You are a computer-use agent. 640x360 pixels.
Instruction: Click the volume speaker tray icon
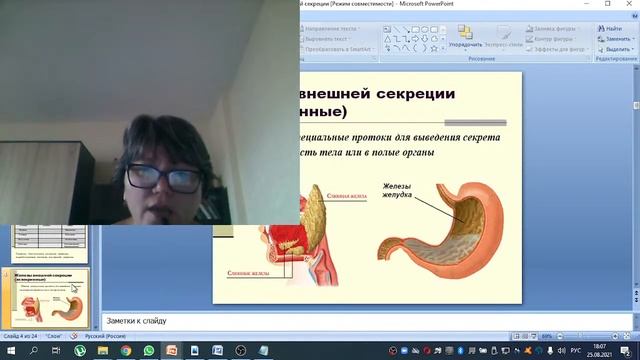coord(562,351)
